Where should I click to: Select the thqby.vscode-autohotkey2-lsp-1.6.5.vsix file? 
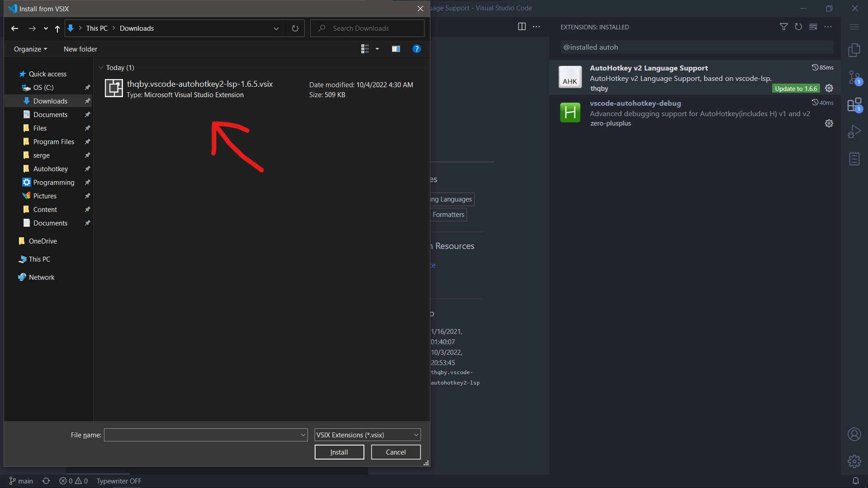pos(200,84)
